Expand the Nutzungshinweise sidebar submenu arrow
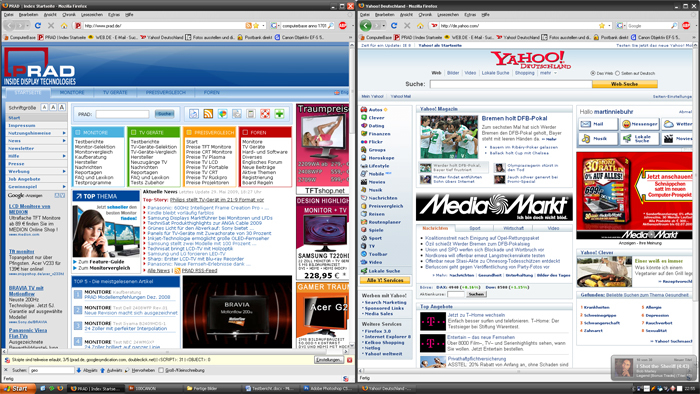 (x=64, y=133)
